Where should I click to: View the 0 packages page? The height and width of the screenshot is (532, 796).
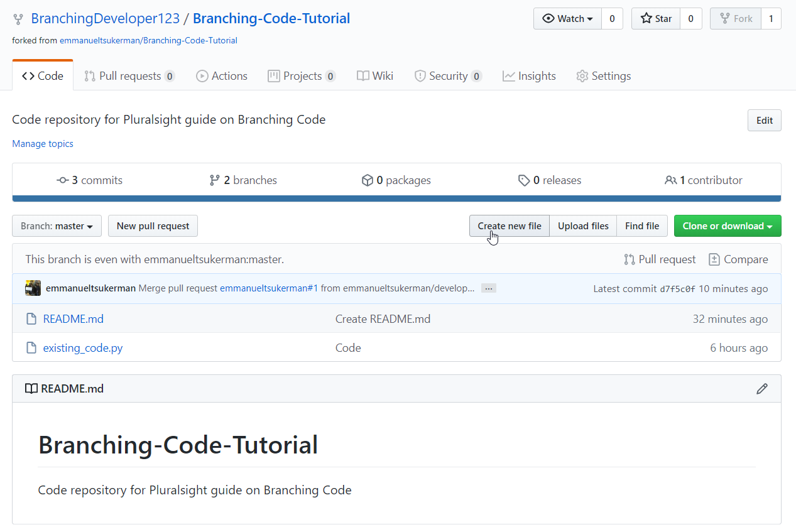(x=396, y=180)
